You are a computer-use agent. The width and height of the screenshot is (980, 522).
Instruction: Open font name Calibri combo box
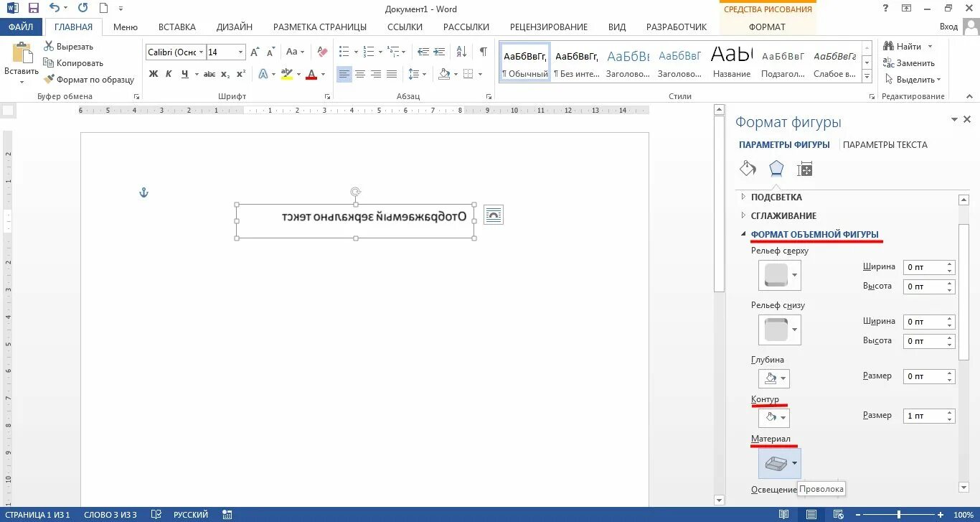click(x=176, y=52)
